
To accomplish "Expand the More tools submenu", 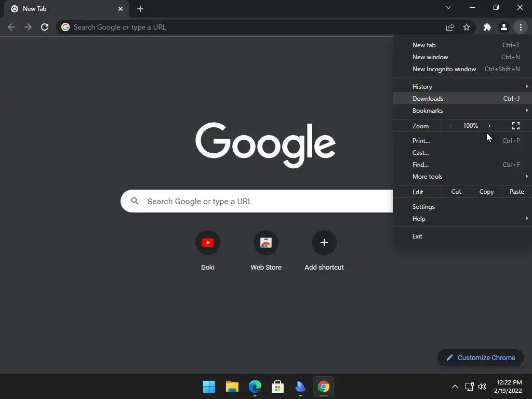I will pyautogui.click(x=462, y=177).
